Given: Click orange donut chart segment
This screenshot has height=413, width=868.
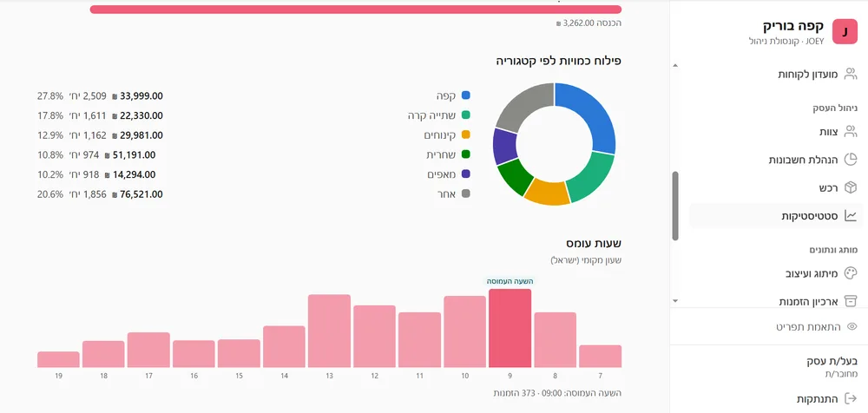Looking at the screenshot, I should click(x=548, y=192).
